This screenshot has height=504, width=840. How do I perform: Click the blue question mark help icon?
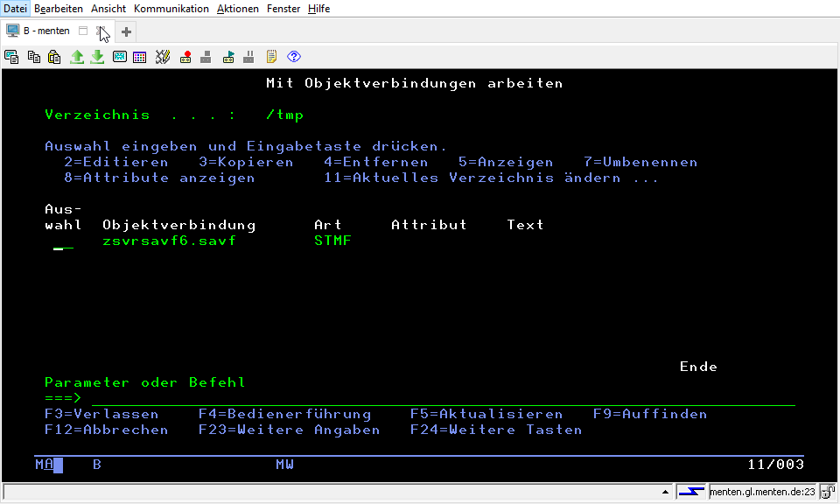coord(294,57)
